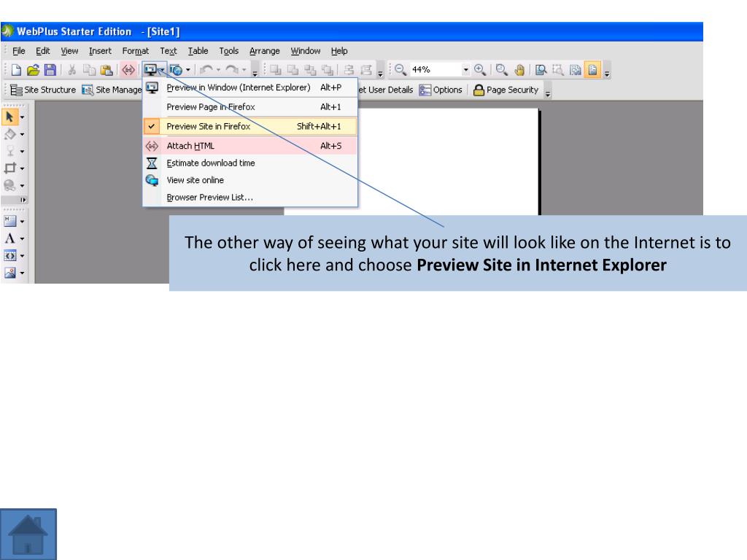Click the 44% zoom input field
This screenshot has width=747, height=560.
pos(436,70)
